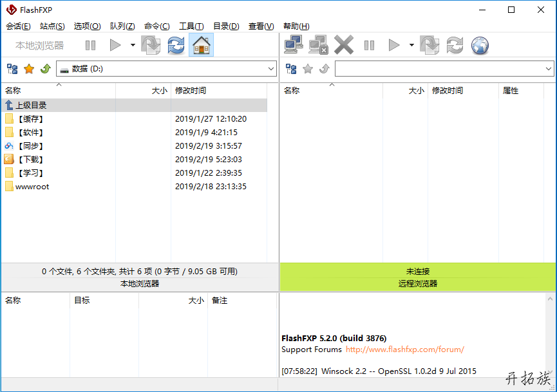Sort remote list by 修改时间 column

[x=463, y=91]
